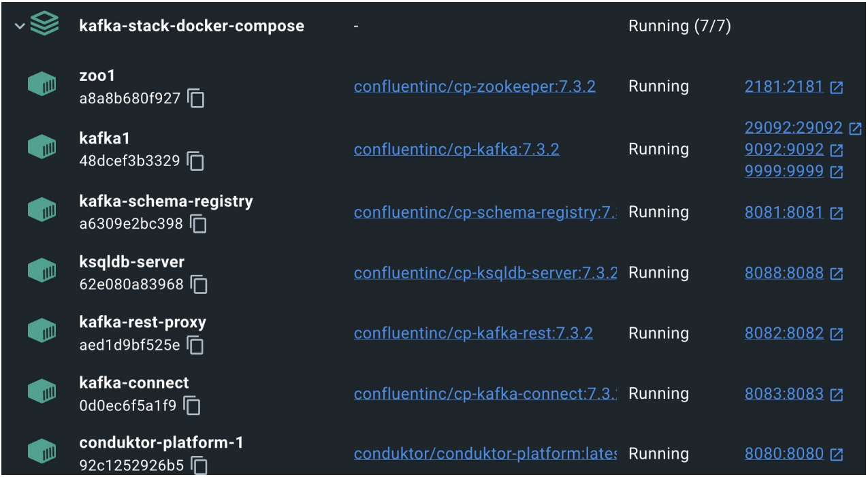
Task: Select the ksqldb-server container name
Action: click(x=131, y=262)
